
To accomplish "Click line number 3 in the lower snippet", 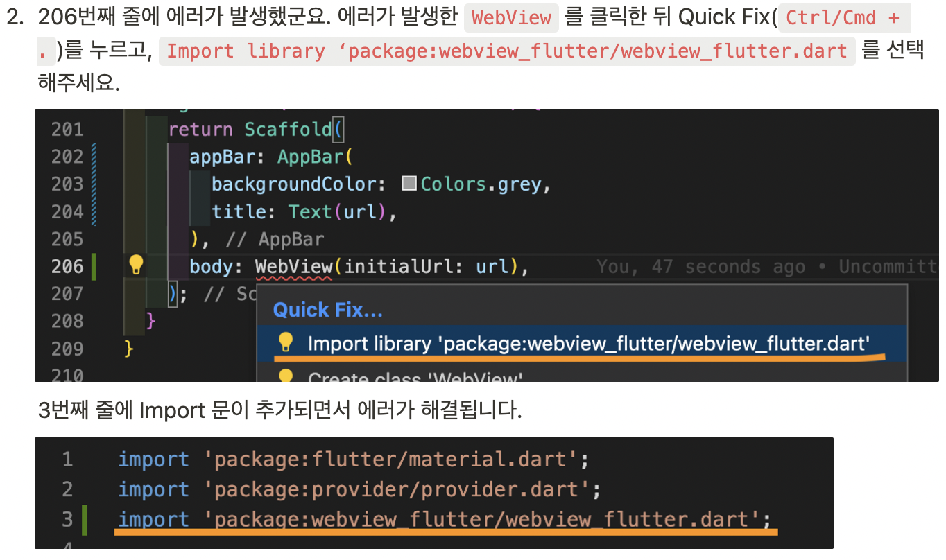I will 67,519.
